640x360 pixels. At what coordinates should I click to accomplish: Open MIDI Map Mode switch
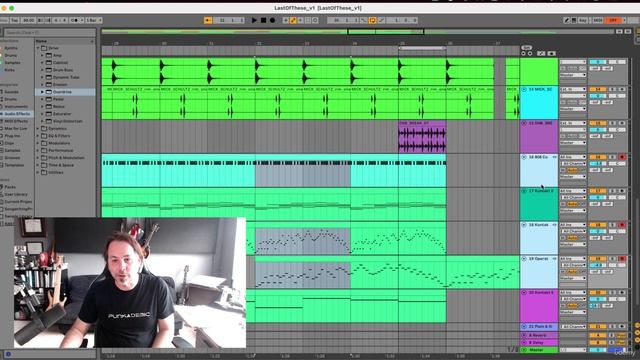point(598,20)
